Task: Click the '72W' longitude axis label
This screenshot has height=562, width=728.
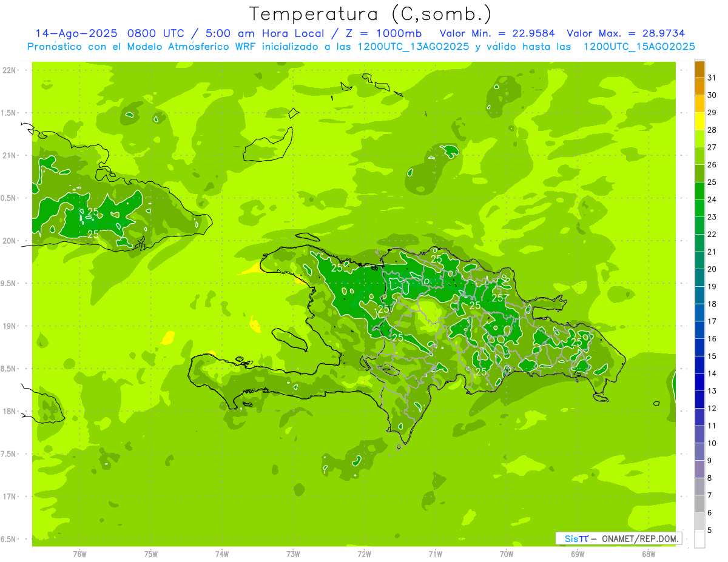Action: [x=365, y=554]
